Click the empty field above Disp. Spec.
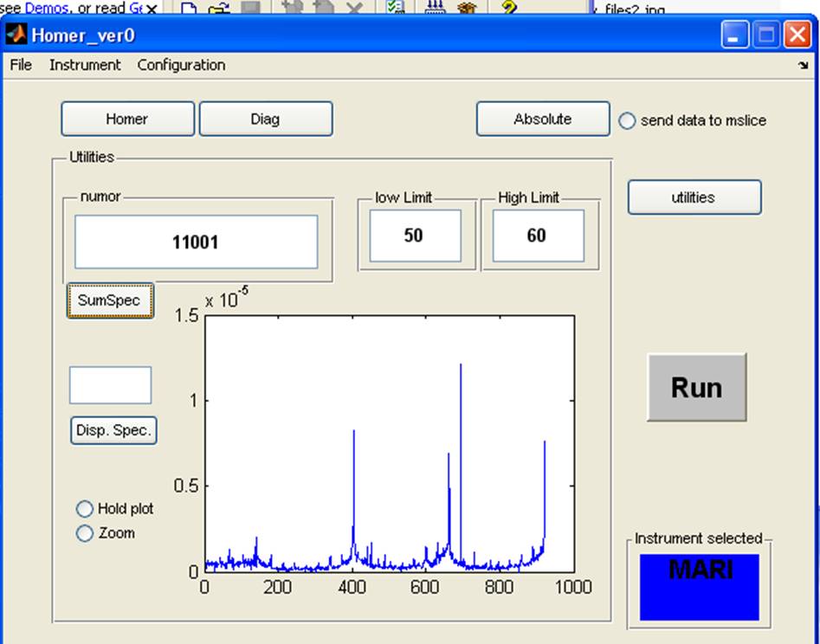This screenshot has height=644, width=820. pyautogui.click(x=110, y=385)
